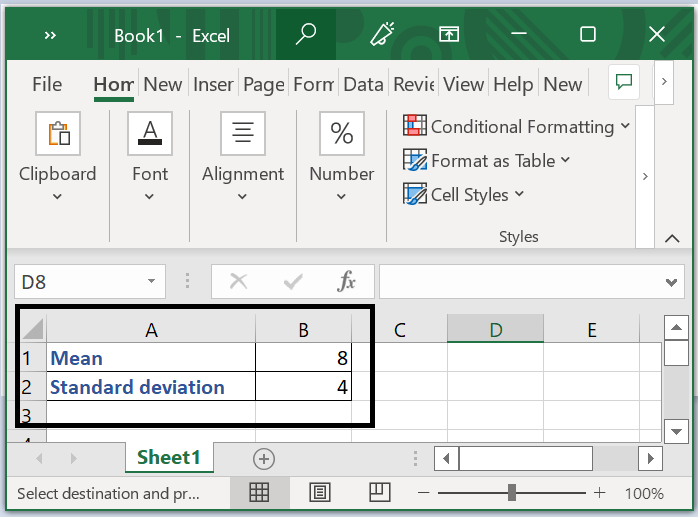Open the Font group icon
Screen dimensions: 699x517
coord(150,133)
